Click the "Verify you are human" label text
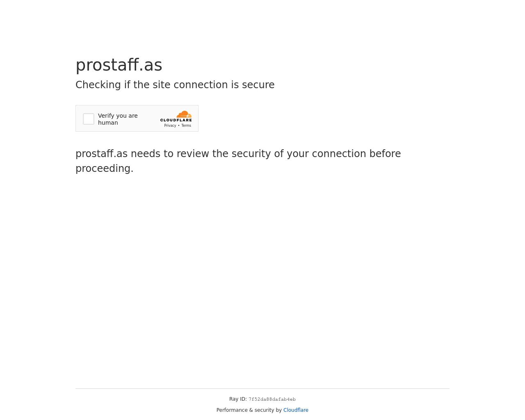Screen dimensions: 525x420 click(x=118, y=116)
